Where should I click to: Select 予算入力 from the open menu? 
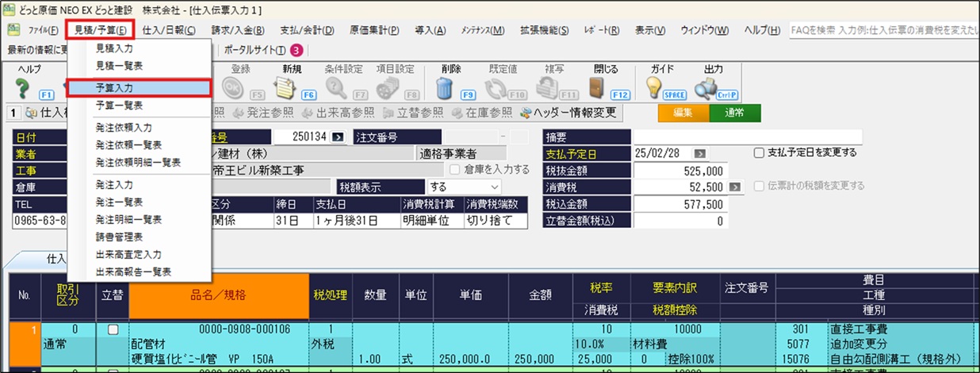(138, 87)
